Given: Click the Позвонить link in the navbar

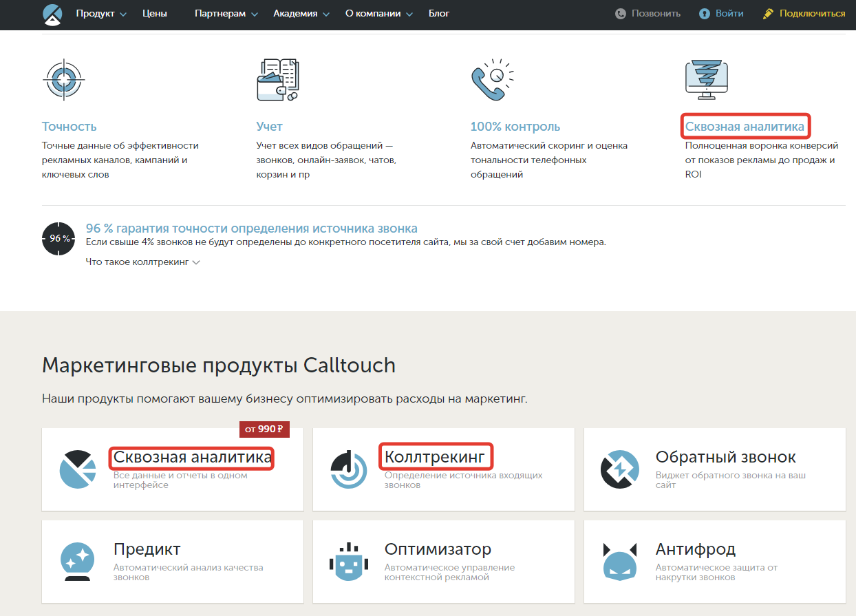Looking at the screenshot, I should 656,14.
